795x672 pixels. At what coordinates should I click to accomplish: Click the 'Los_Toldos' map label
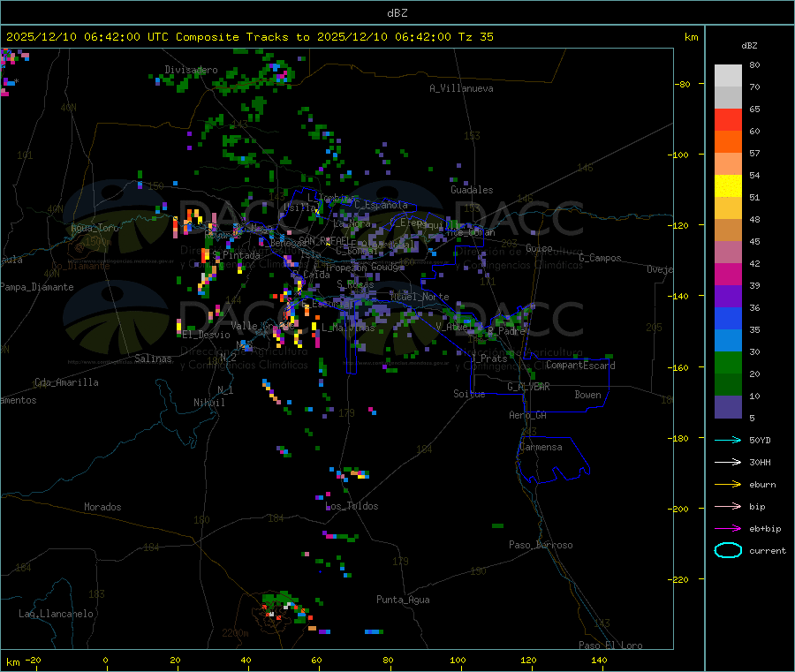[352, 506]
